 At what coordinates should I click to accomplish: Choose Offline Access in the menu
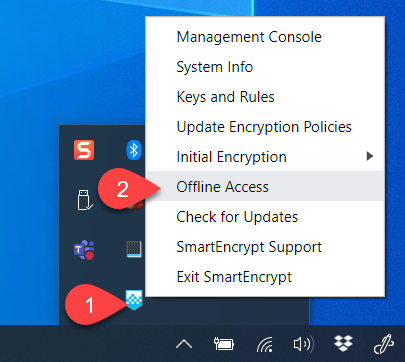point(265,186)
